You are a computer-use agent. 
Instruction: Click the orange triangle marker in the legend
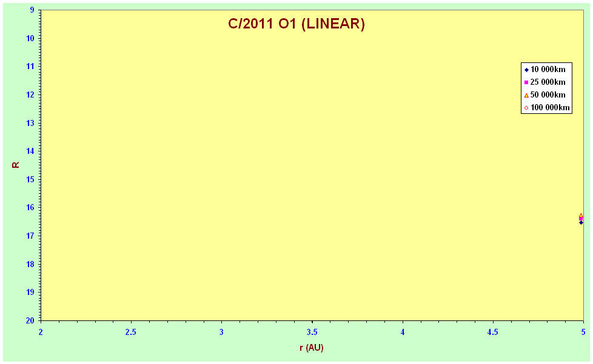[526, 95]
